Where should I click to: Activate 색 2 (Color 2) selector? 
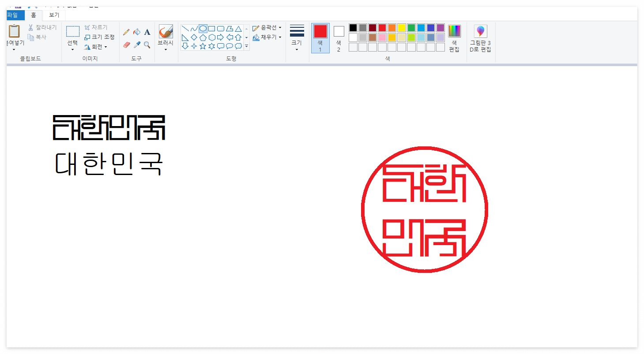tap(339, 38)
